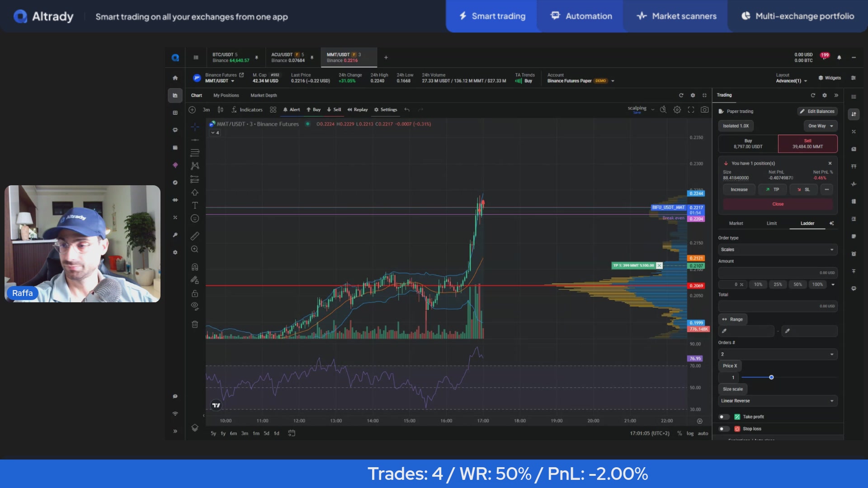
Task: Toggle auto scale on chart
Action: (x=703, y=433)
